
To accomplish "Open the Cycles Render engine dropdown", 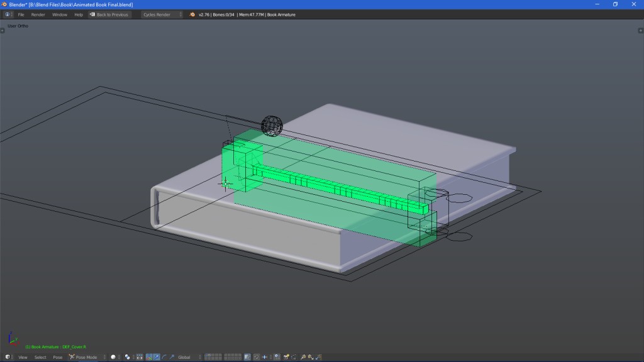I will pos(162,14).
